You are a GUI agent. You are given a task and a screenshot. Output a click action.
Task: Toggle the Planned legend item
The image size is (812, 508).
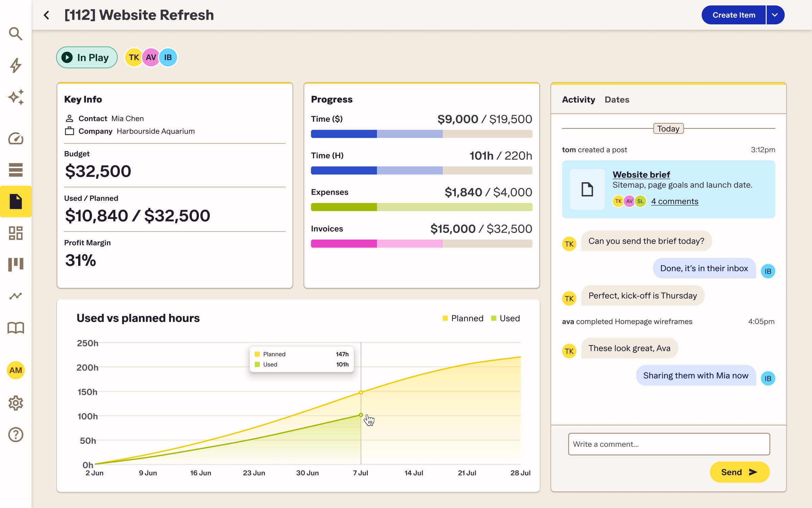pos(463,318)
